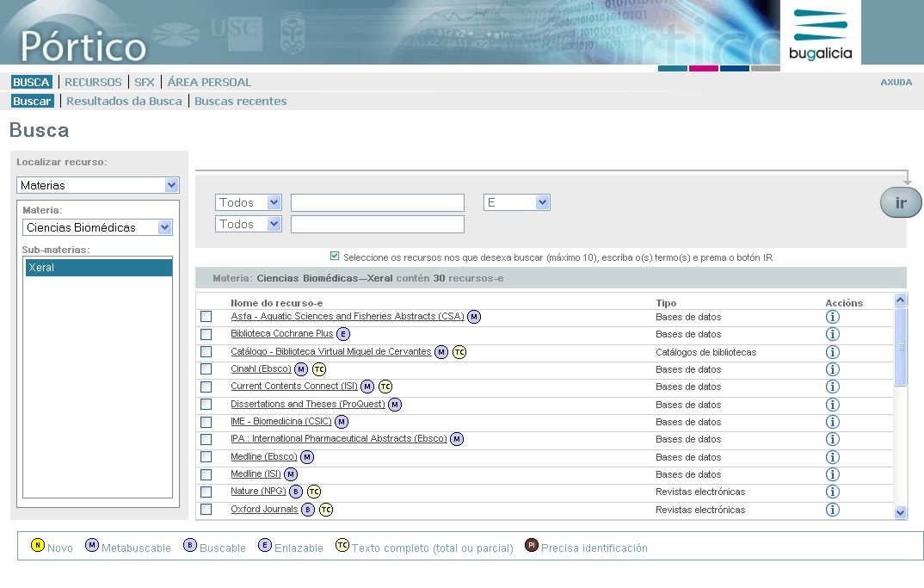Click the Texto completo legend icon
Viewport: 924px width, 588px height.
342,545
